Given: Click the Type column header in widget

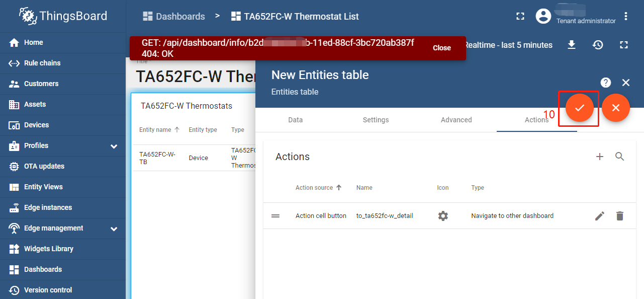Looking at the screenshot, I should (238, 129).
